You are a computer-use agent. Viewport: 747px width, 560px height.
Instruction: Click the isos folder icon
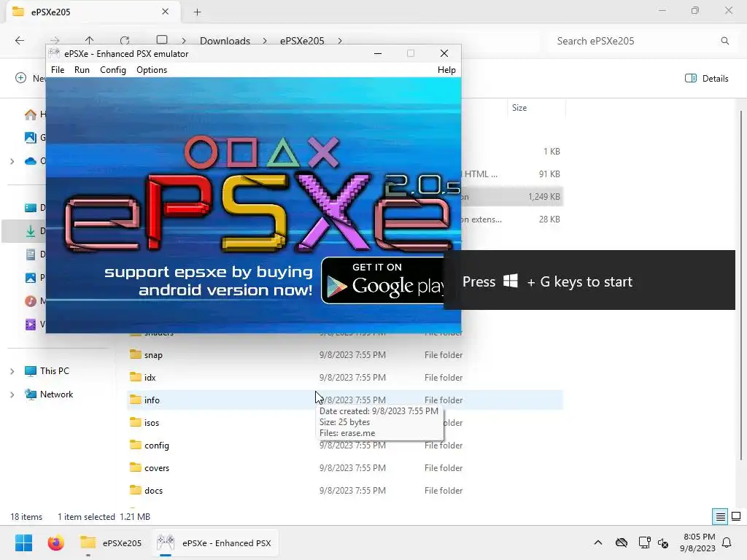pyautogui.click(x=136, y=422)
